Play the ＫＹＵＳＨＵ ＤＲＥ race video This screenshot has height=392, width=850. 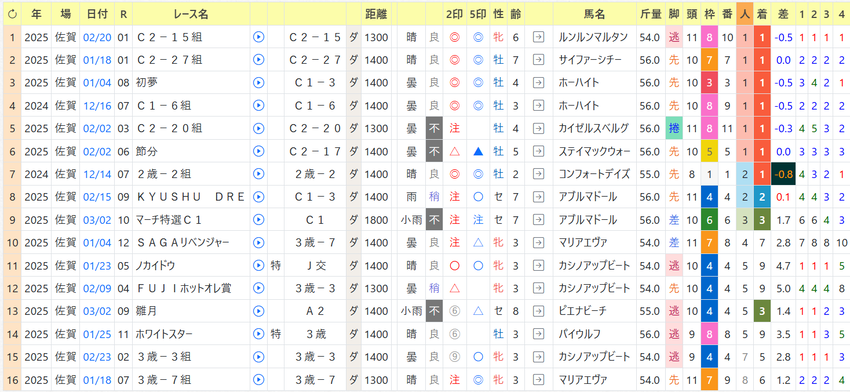[x=259, y=197]
